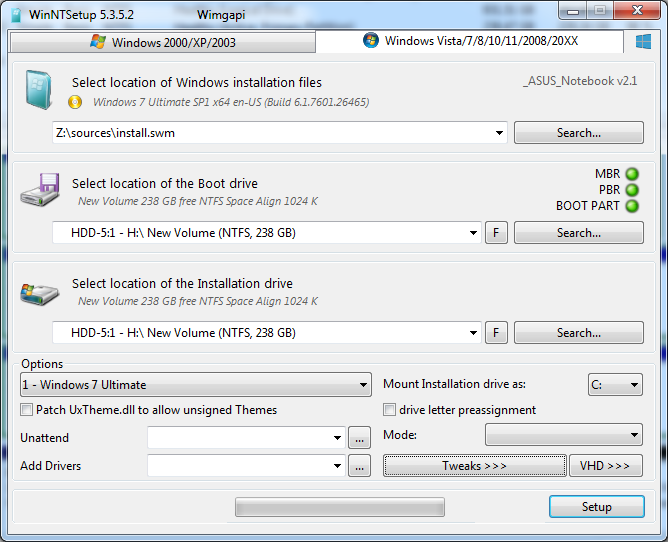The width and height of the screenshot is (668, 542).
Task: Click the MBR label text
Action: 608,174
